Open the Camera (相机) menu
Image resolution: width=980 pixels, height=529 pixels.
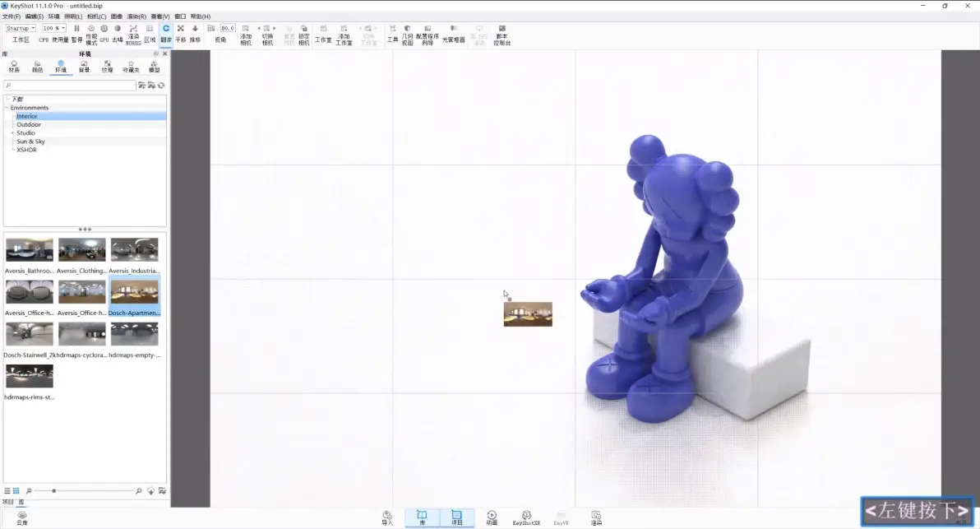pos(96,16)
